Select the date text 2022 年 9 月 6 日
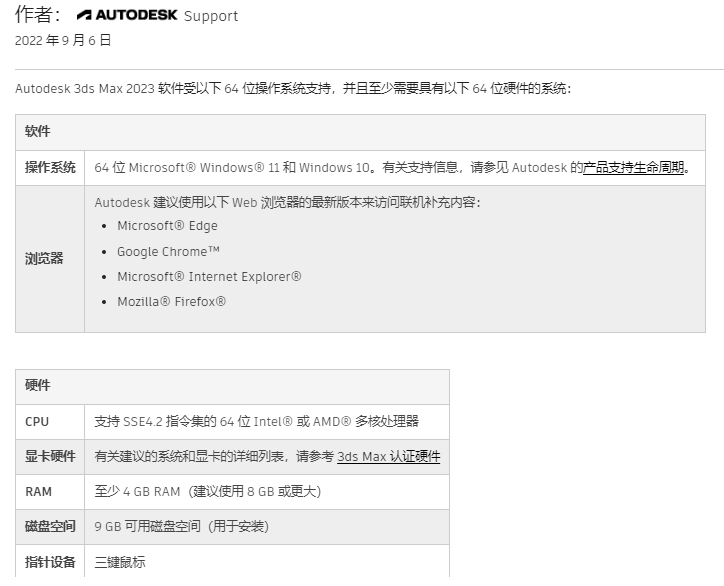The width and height of the screenshot is (724, 586). point(63,40)
